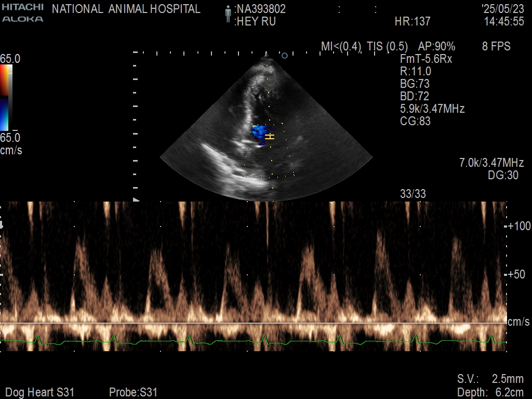Click the DG:30 Doppler gain value

pos(503,176)
